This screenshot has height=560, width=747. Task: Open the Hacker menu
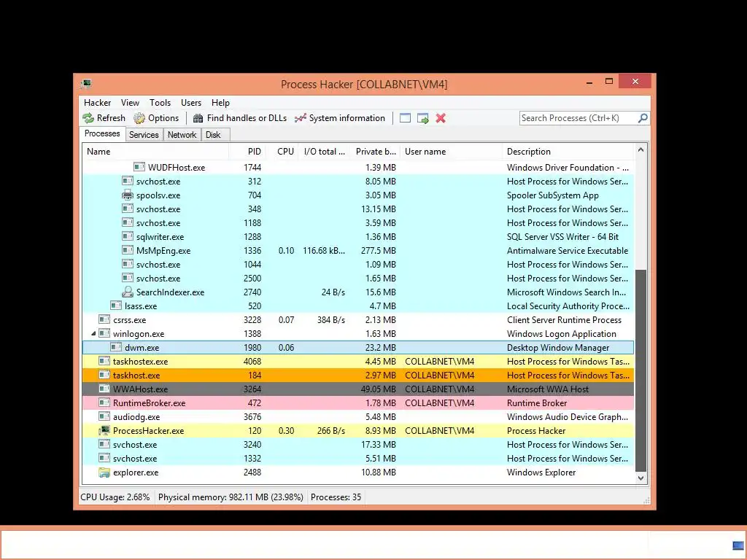pyautogui.click(x=97, y=103)
